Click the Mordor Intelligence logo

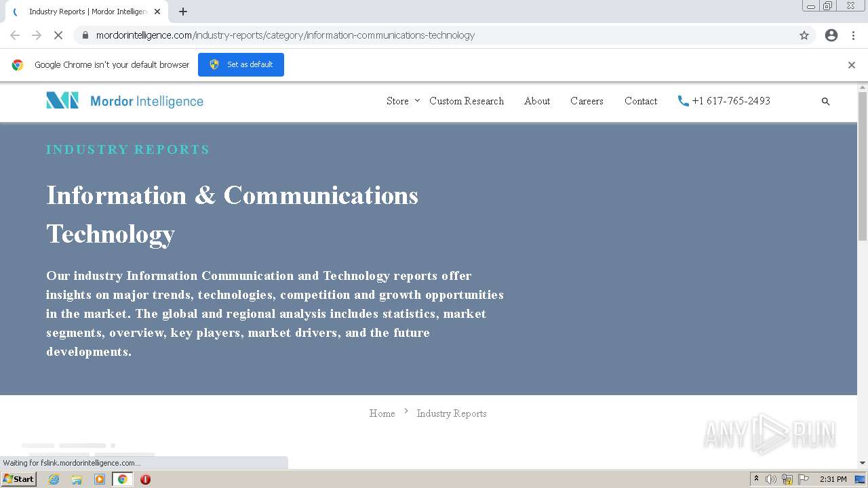pyautogui.click(x=125, y=101)
